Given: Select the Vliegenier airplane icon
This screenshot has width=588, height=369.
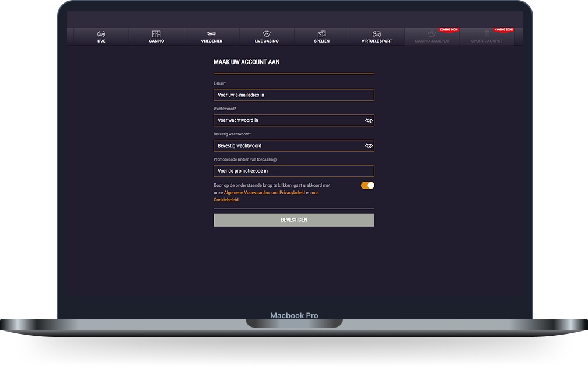Looking at the screenshot, I should pos(212,34).
